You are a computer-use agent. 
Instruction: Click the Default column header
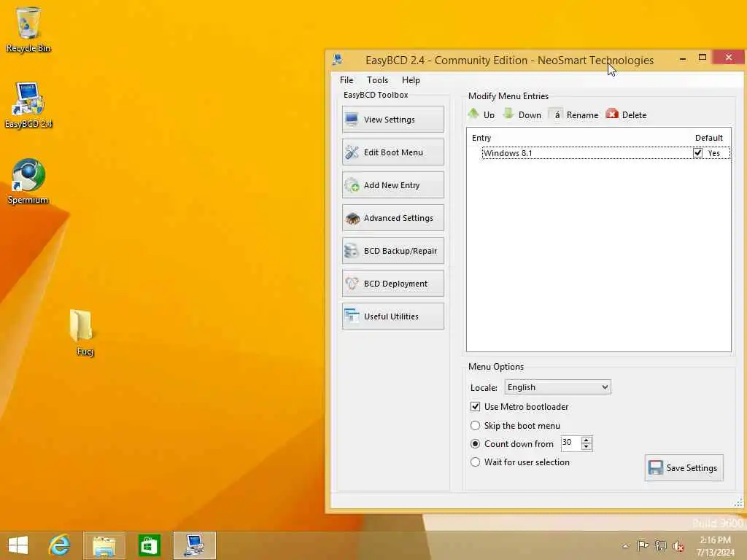click(x=708, y=138)
